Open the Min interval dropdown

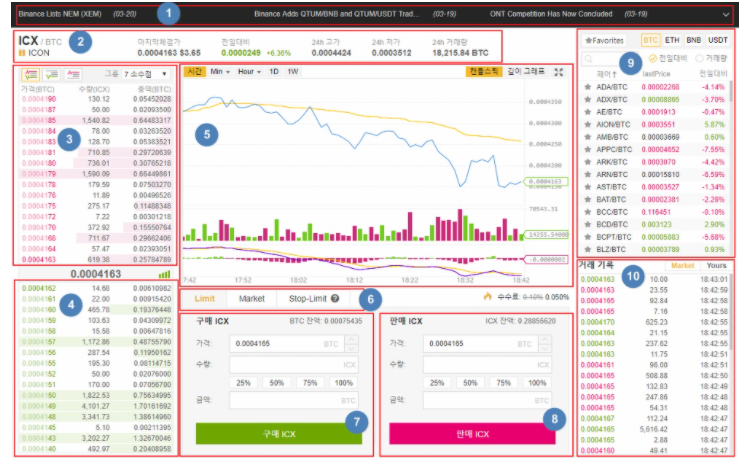[x=220, y=72]
